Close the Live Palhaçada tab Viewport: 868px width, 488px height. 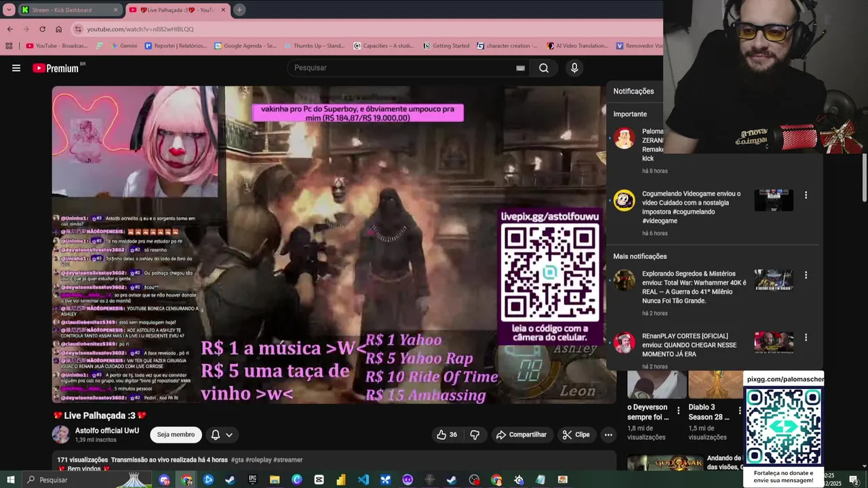coord(223,9)
